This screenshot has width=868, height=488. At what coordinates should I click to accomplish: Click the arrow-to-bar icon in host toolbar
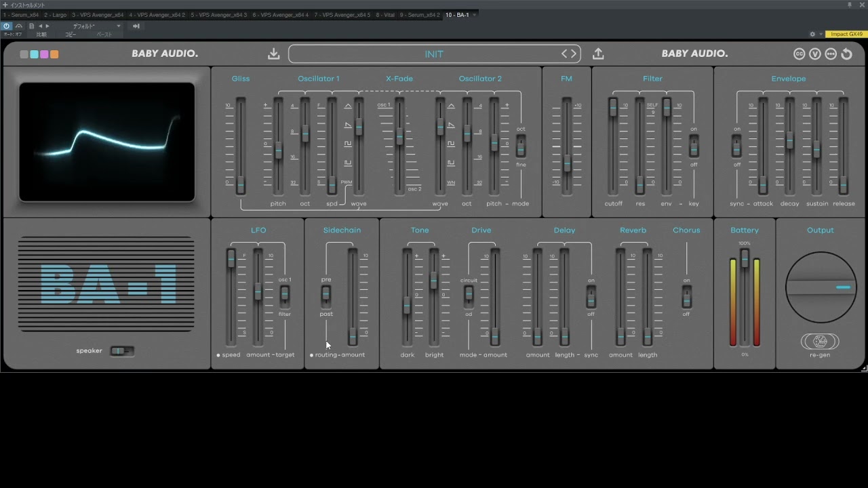(136, 26)
